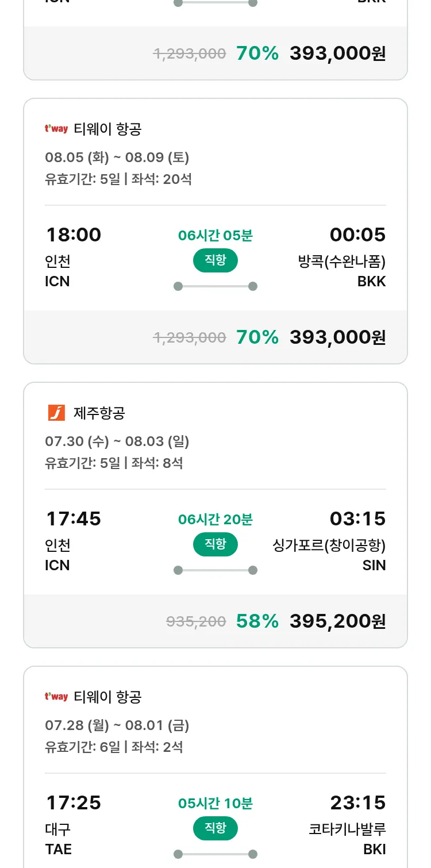Screen dimensions: 431x868
Task: Tap the 17:45 Incheon departure time
Action: click(73, 519)
